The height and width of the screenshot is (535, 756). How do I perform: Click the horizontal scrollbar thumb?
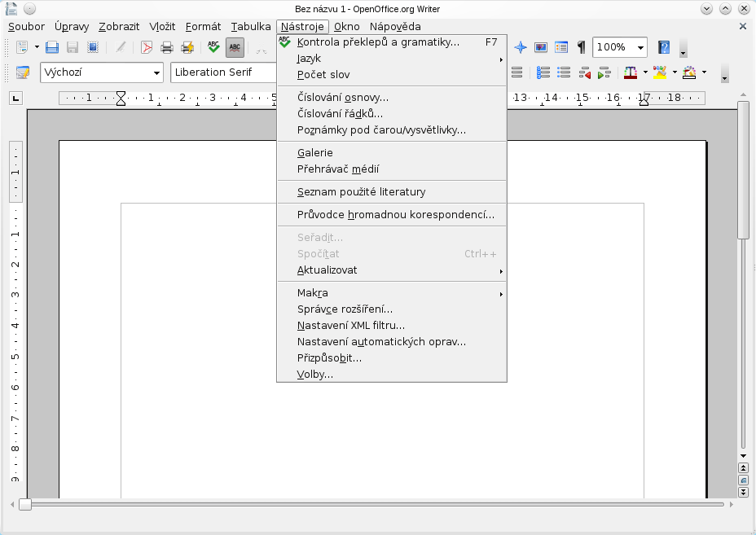(x=25, y=505)
